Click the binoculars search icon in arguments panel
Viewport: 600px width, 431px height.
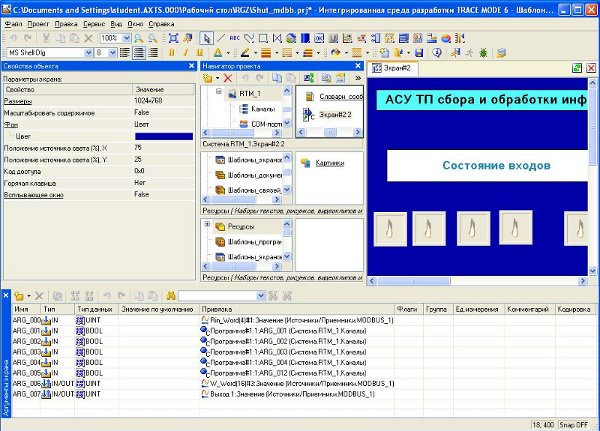[x=171, y=296]
